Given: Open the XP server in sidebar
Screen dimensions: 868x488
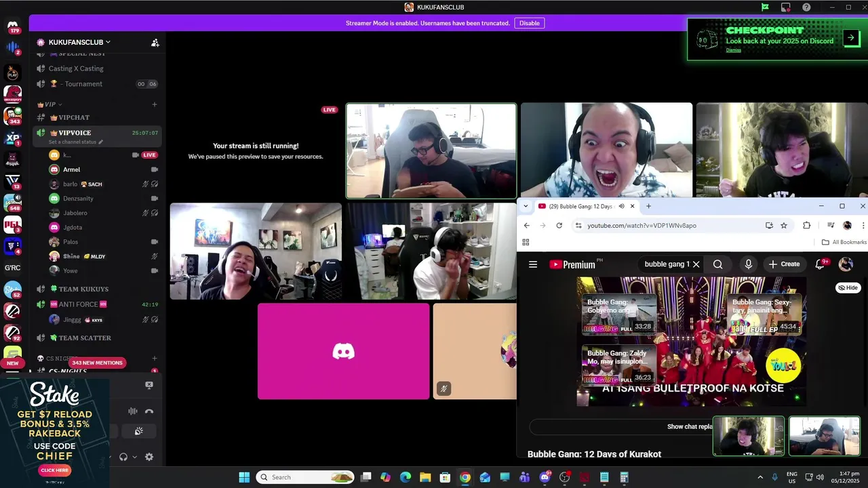Looking at the screenshot, I should 13,138.
